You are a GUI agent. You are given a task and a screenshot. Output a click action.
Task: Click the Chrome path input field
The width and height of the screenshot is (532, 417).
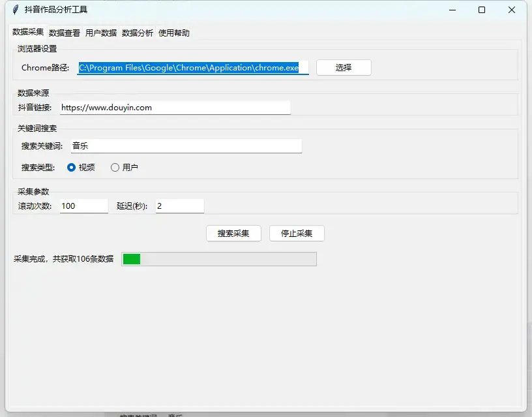[x=193, y=67]
